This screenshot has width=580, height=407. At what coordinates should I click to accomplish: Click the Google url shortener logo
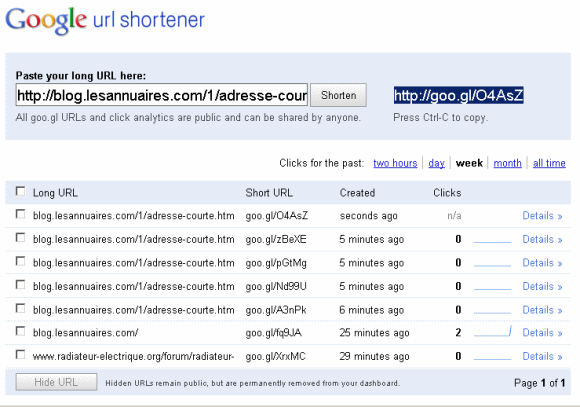tap(105, 21)
